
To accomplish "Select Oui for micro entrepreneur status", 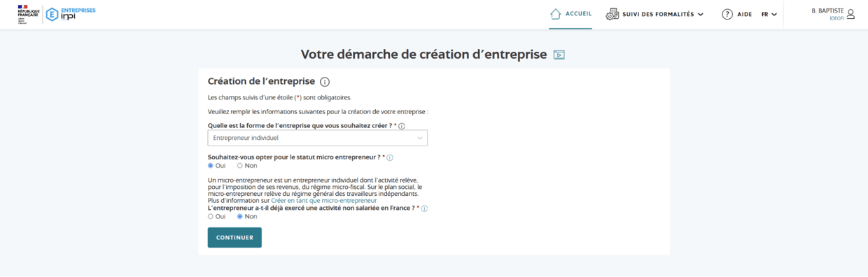I will tap(211, 166).
